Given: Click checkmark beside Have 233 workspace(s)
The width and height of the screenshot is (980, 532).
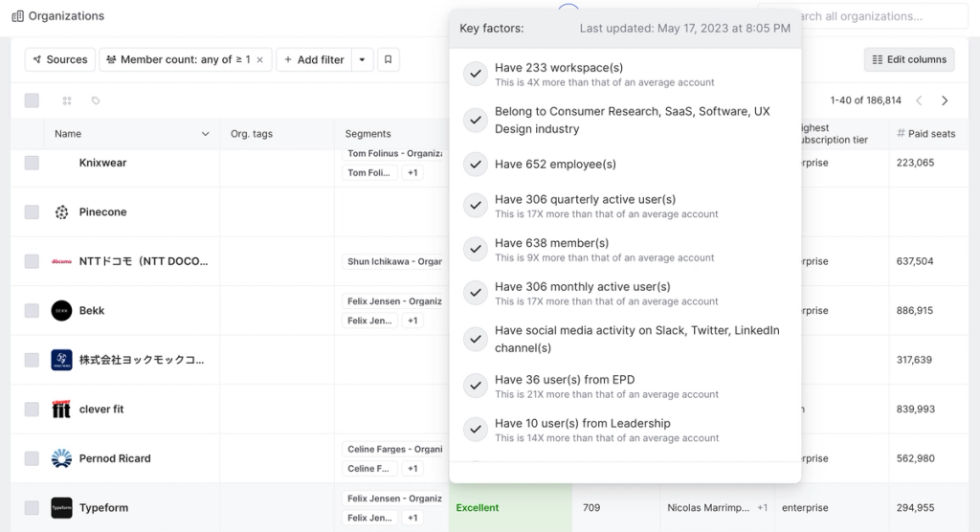Looking at the screenshot, I should click(476, 74).
